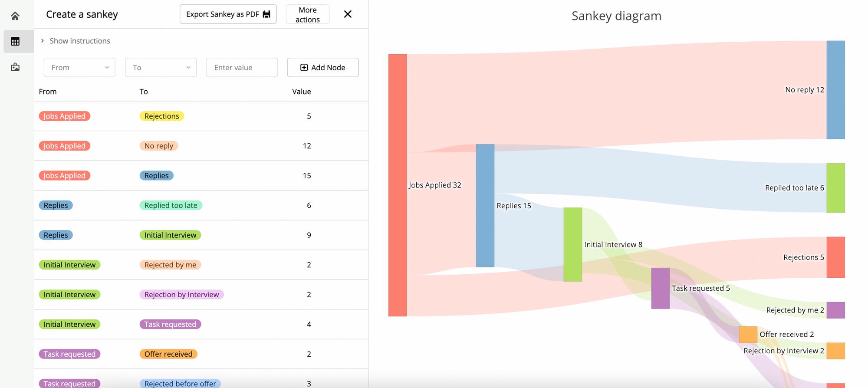Click value 6 in Replied too late row
The image size is (868, 388).
click(309, 205)
